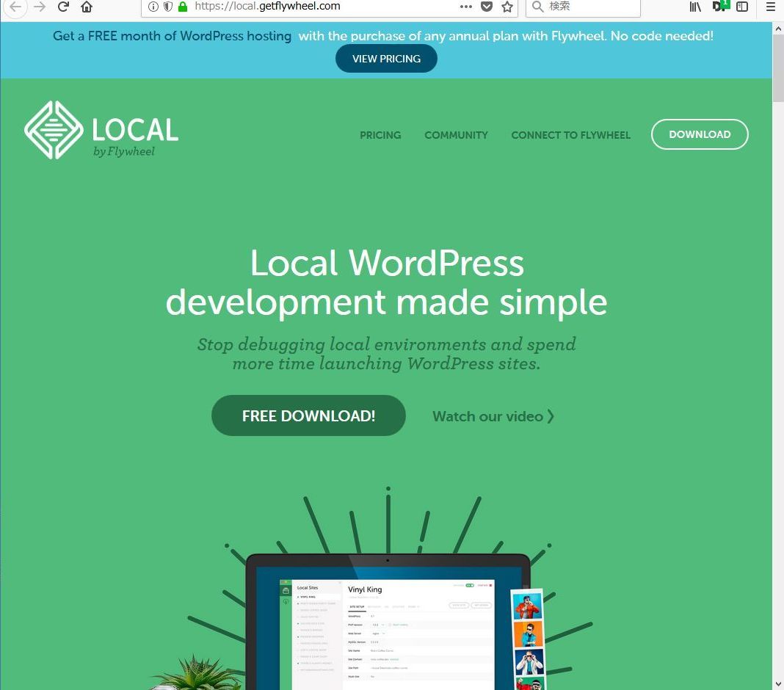Open site information icon in the address bar
Screen dimensions: 784x690
[x=153, y=7]
